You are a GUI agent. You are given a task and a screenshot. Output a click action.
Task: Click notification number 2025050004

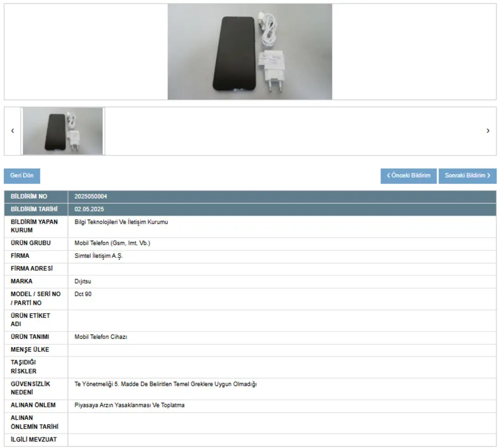click(91, 197)
